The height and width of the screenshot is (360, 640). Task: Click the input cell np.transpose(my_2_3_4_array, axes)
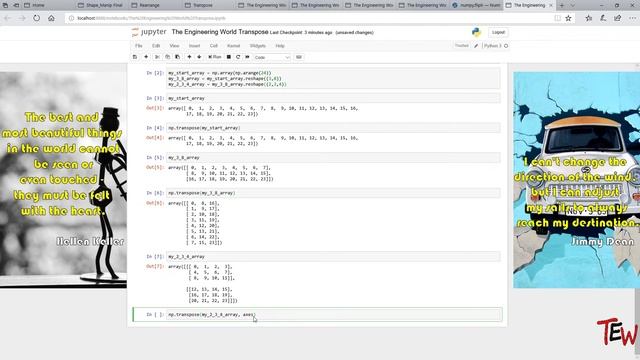[x=334, y=315]
